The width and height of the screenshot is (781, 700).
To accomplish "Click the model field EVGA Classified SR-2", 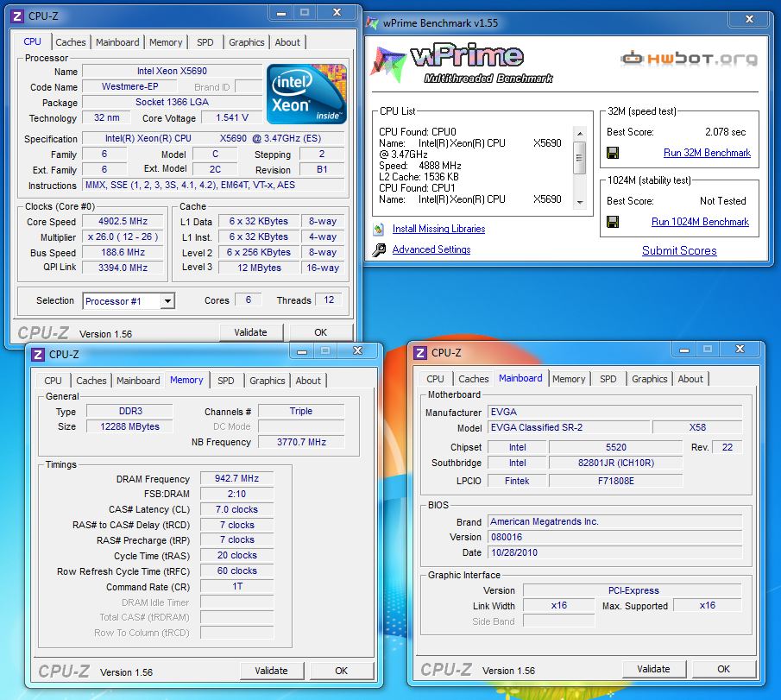I will click(569, 427).
